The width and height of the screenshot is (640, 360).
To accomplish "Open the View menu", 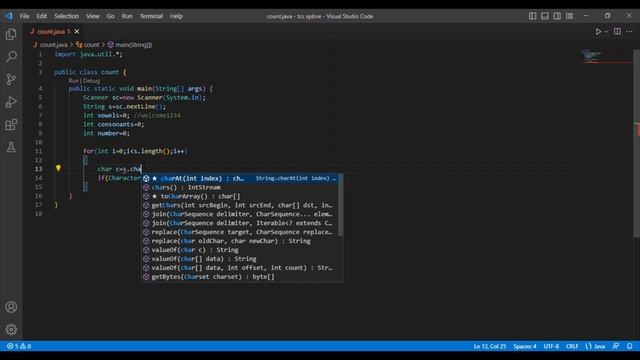I will click(93, 16).
